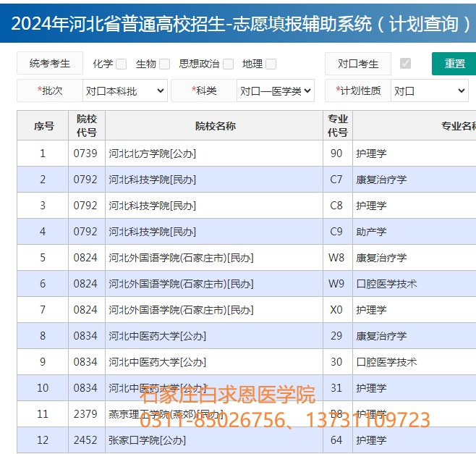476x454 pixels.
Task: Check the 地理 subject checkbox
Action: (271, 64)
